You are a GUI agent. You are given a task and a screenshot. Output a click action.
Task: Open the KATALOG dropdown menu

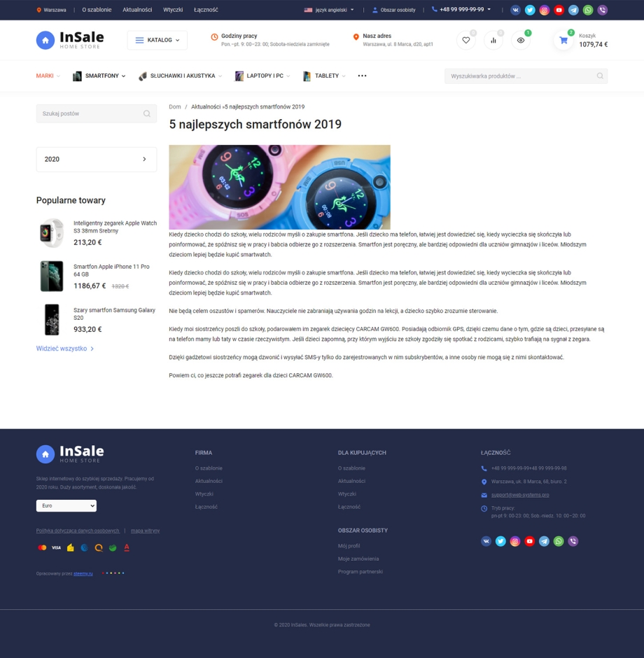(157, 41)
